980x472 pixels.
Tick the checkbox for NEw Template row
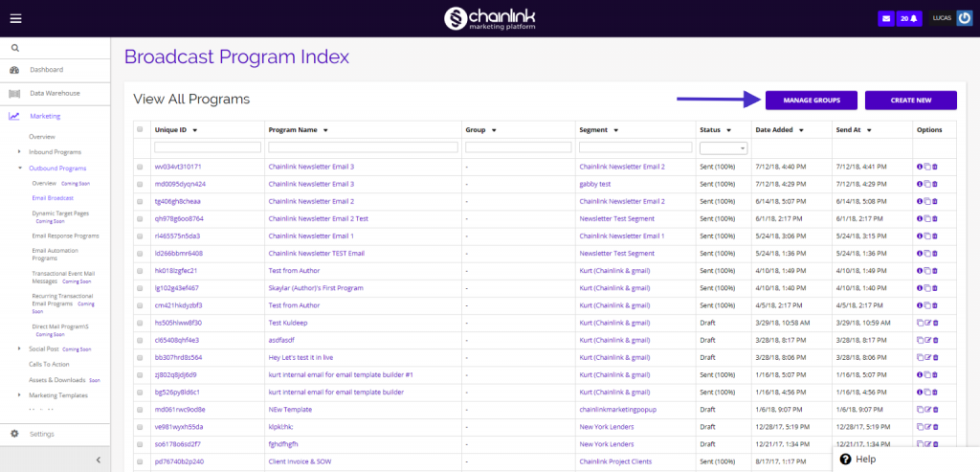coord(140,410)
